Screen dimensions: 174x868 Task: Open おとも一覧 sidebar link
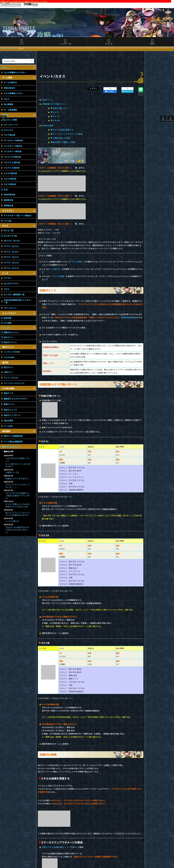[8, 231]
